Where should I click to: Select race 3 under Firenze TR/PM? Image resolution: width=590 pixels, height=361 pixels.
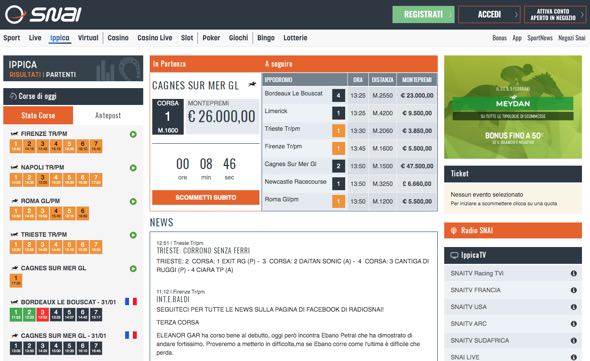click(x=43, y=146)
